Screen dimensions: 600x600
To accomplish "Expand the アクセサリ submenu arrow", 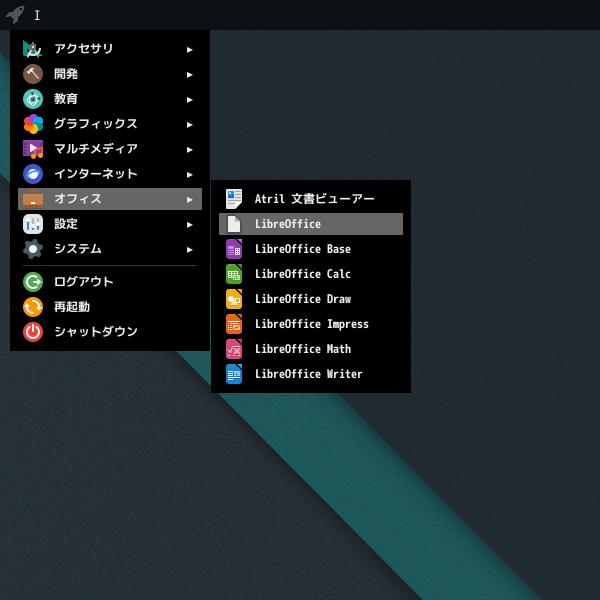I will pos(189,50).
